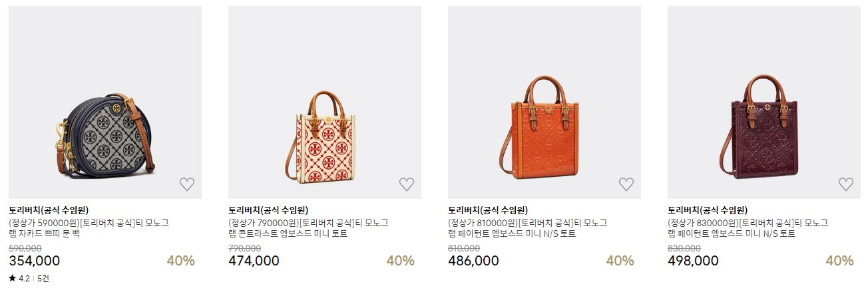Open product title with 정상가 590000원
The height and width of the screenshot is (298, 868).
coord(89,228)
